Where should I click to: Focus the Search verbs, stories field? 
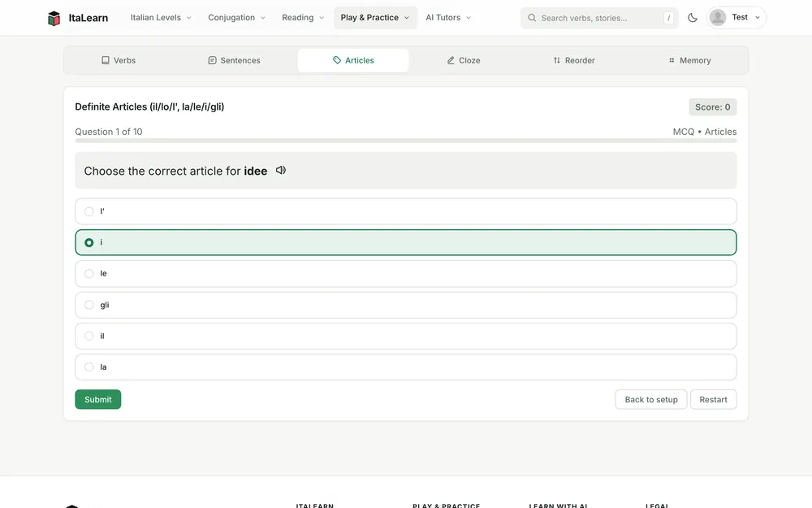(x=599, y=18)
